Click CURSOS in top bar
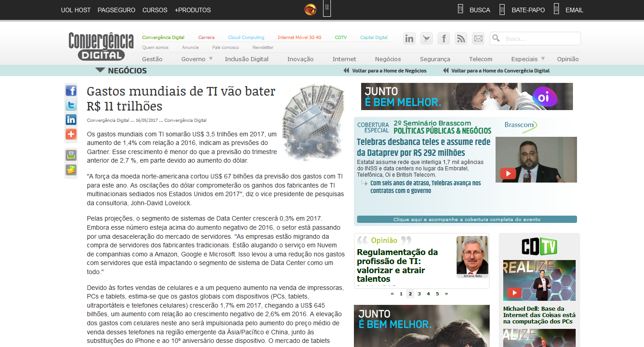The width and height of the screenshot is (644, 347). click(155, 10)
